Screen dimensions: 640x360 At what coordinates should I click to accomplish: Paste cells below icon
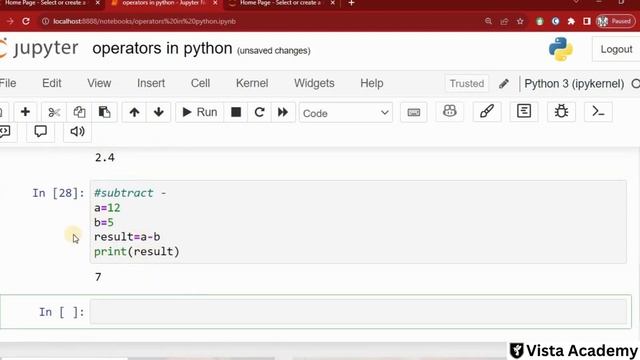coord(104,112)
